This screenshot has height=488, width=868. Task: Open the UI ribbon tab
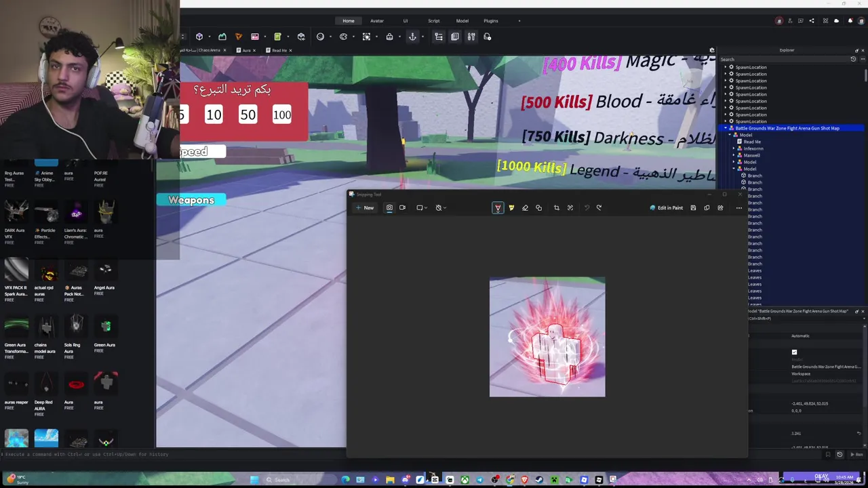coord(406,21)
